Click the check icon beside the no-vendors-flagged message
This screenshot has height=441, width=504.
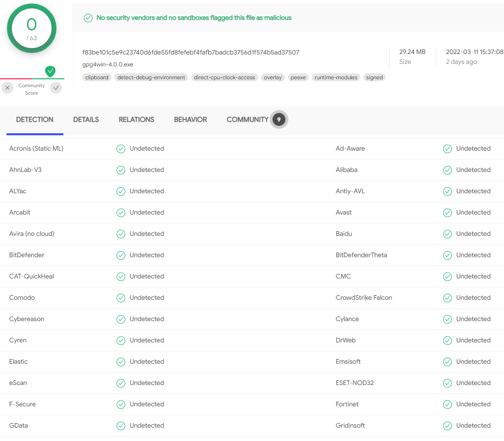point(88,18)
